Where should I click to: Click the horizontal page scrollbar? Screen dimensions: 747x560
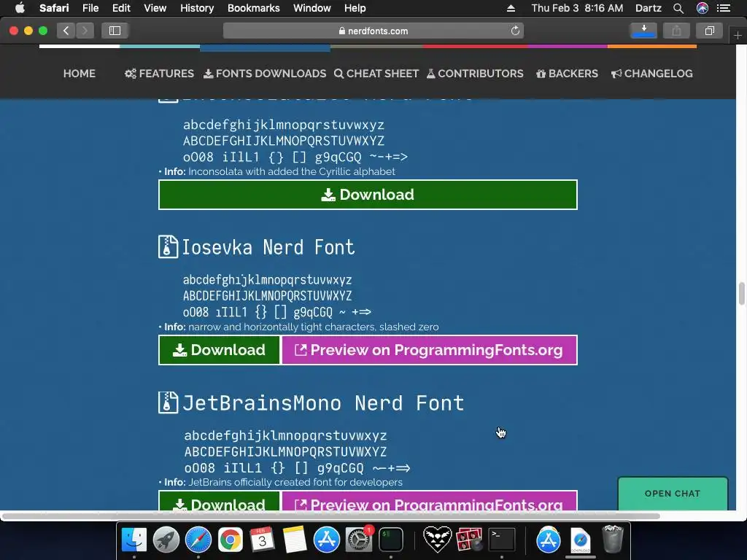pos(330,516)
